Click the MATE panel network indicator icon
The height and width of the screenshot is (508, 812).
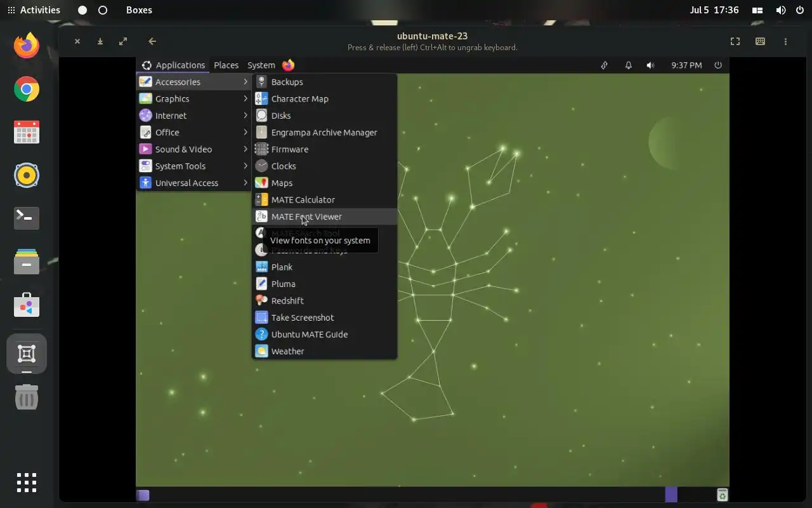pyautogui.click(x=604, y=65)
